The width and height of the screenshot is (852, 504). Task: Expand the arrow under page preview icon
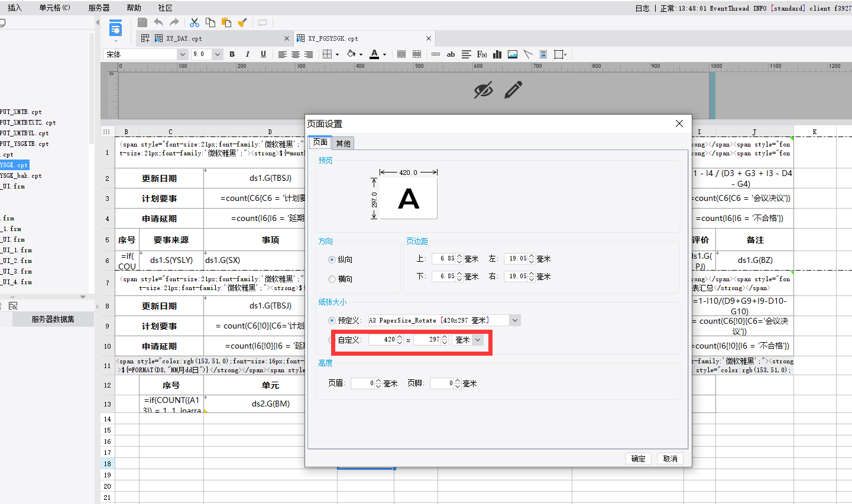pyautogui.click(x=115, y=41)
